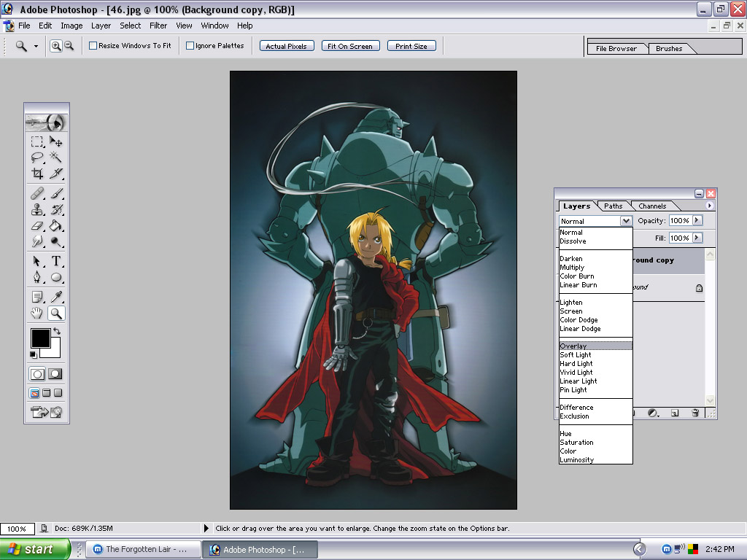Screen dimensions: 747x560
Task: Open the Layers palette options menu arrow
Action: [709, 206]
